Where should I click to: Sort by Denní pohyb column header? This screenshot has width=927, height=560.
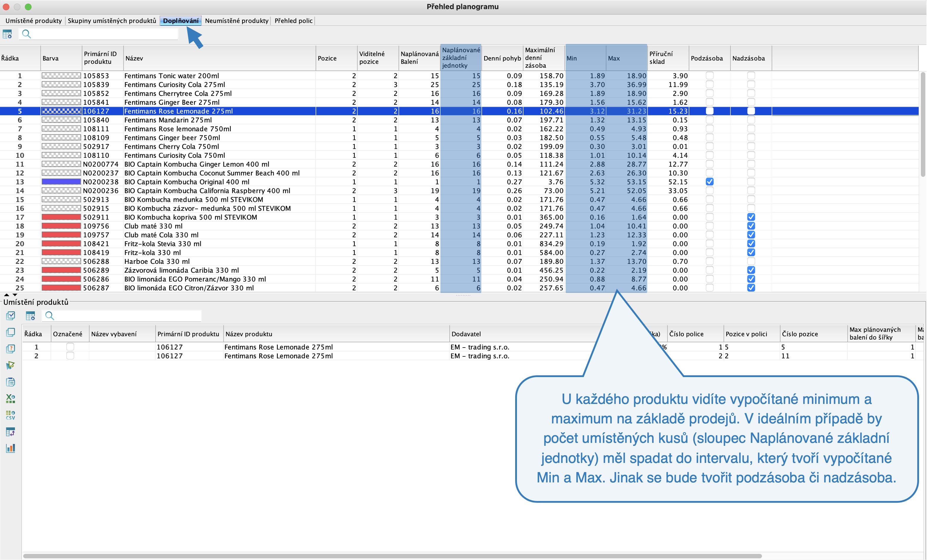pos(502,58)
